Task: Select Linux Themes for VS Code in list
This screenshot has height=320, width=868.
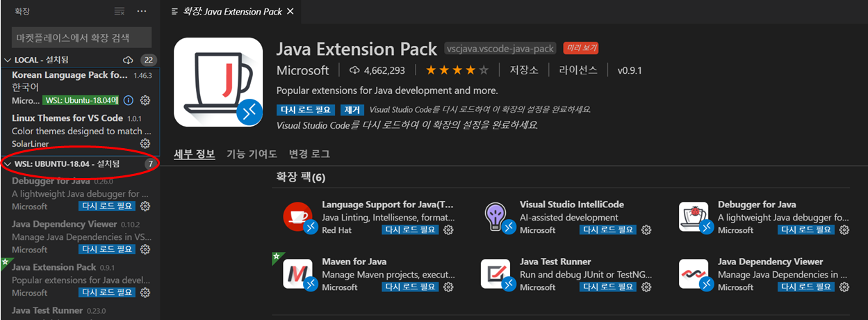Action: click(x=80, y=131)
